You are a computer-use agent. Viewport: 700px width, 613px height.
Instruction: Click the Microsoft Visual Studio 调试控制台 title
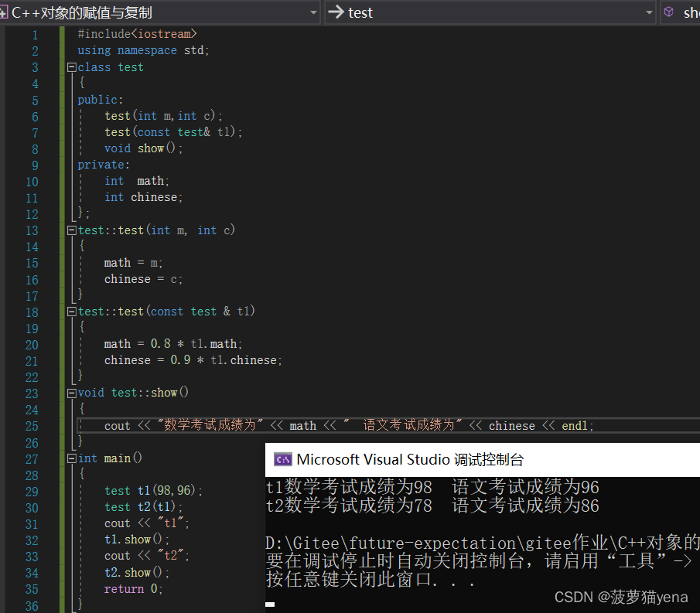pos(410,459)
